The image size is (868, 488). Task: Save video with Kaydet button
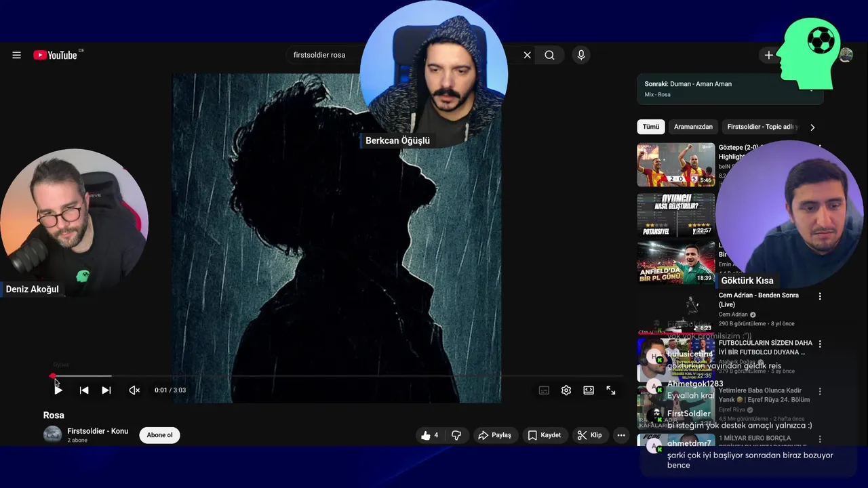click(545, 435)
